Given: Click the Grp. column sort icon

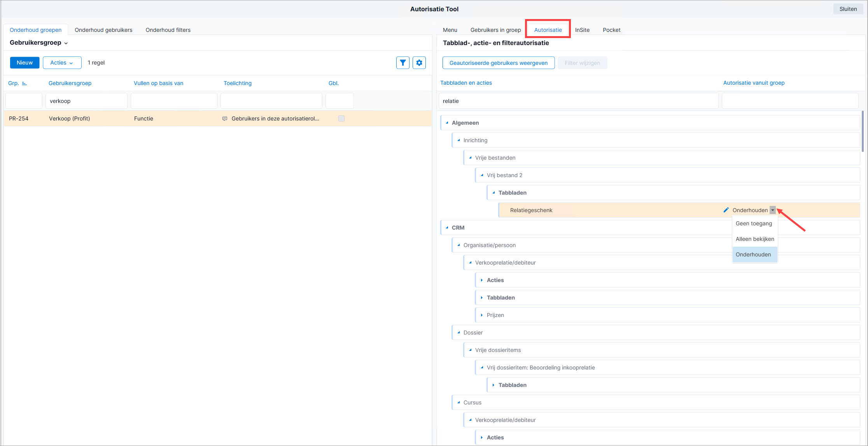Looking at the screenshot, I should pyautogui.click(x=24, y=83).
